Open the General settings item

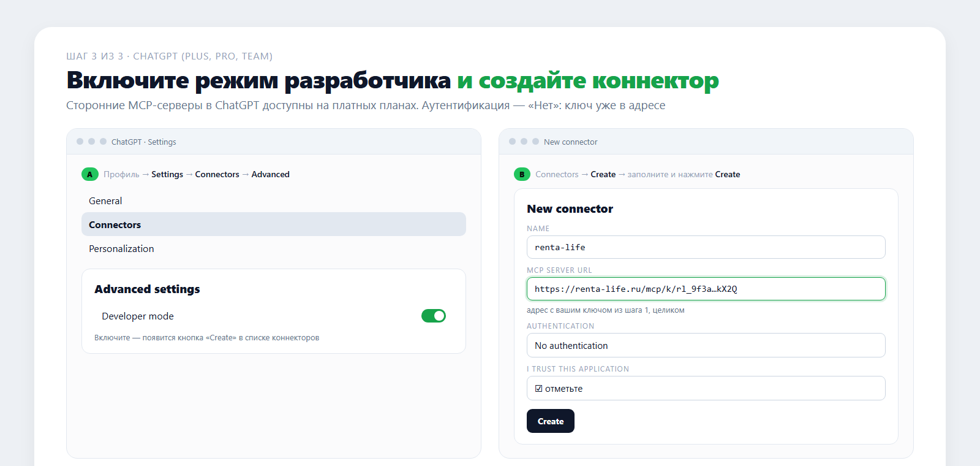(x=274, y=201)
